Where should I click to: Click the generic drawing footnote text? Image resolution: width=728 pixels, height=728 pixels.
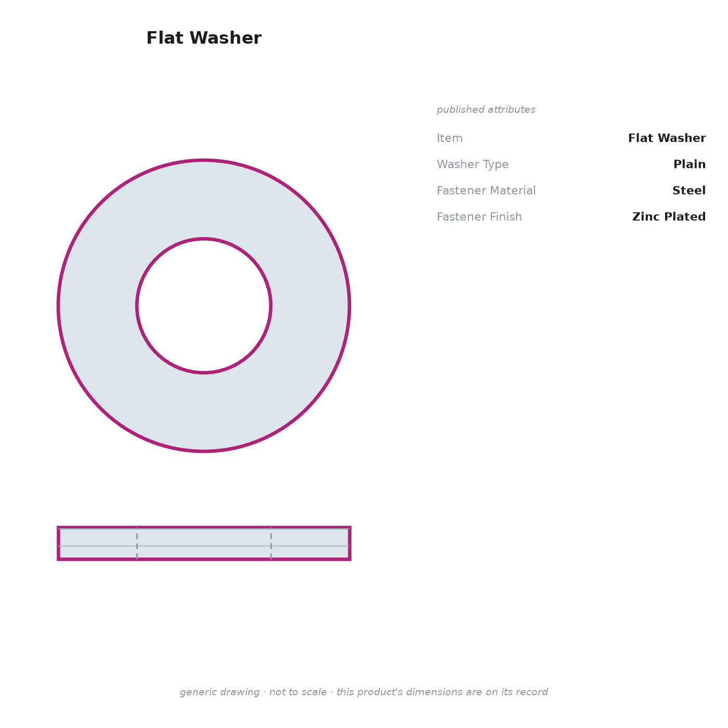click(364, 692)
